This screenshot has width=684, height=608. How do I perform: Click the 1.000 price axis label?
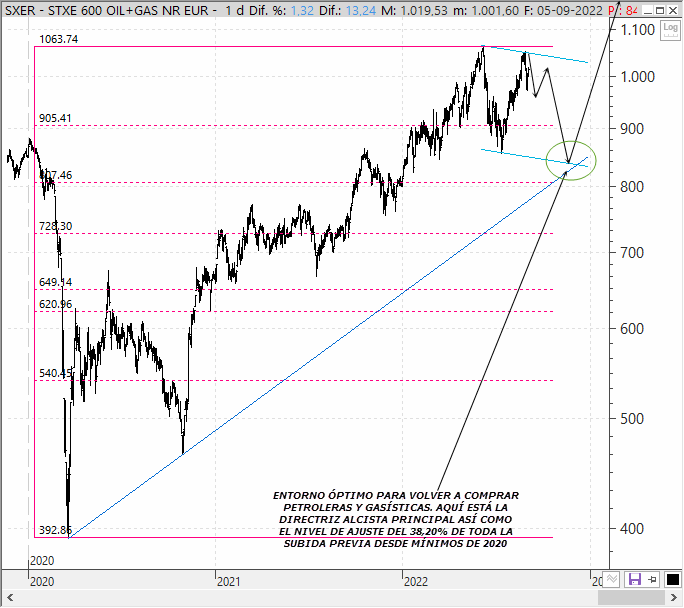tap(638, 77)
